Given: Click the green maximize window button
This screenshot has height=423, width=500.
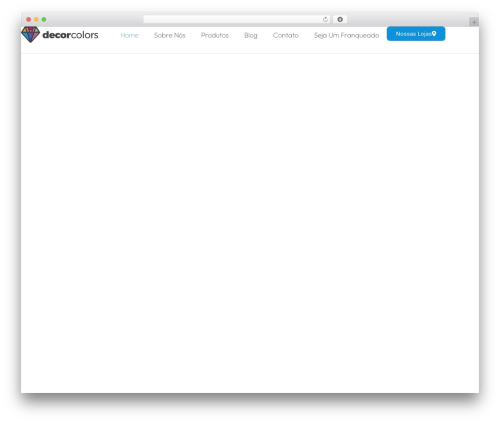Looking at the screenshot, I should [44, 19].
